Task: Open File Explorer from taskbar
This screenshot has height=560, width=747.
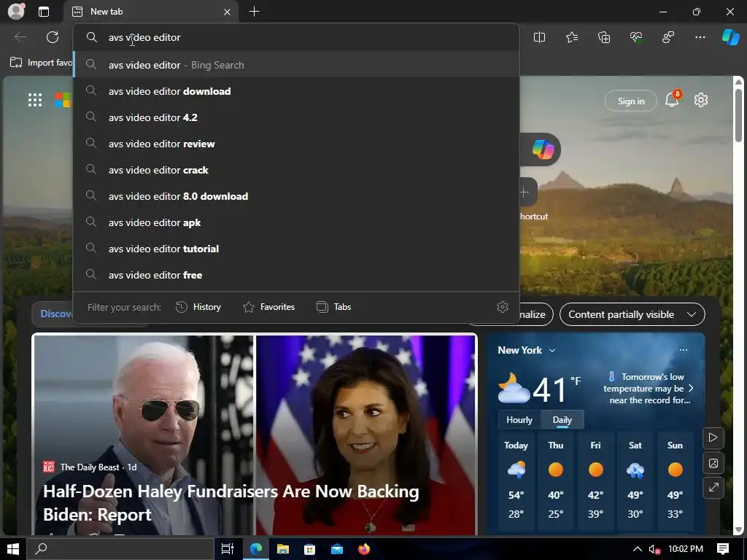Action: (283, 549)
